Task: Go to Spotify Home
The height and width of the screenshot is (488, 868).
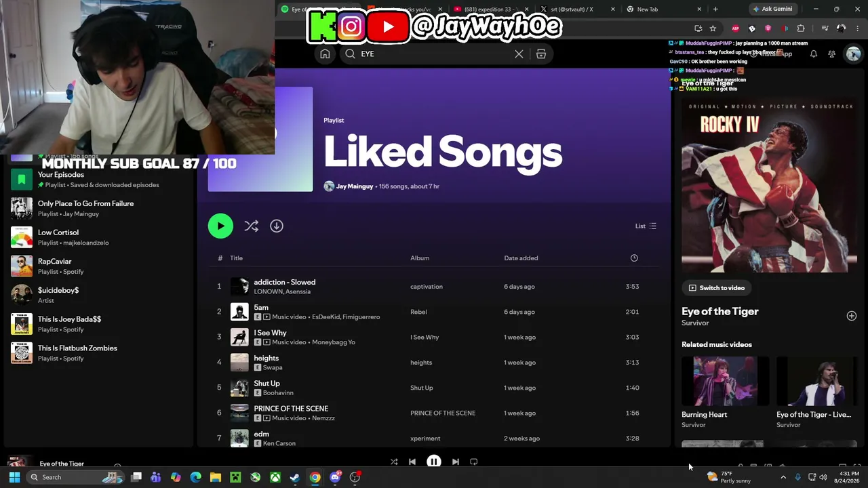Action: pos(325,54)
